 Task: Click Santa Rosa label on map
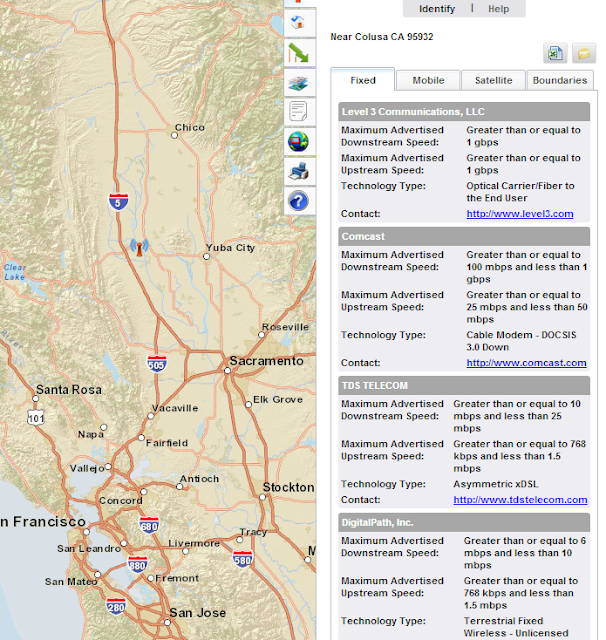tap(69, 389)
